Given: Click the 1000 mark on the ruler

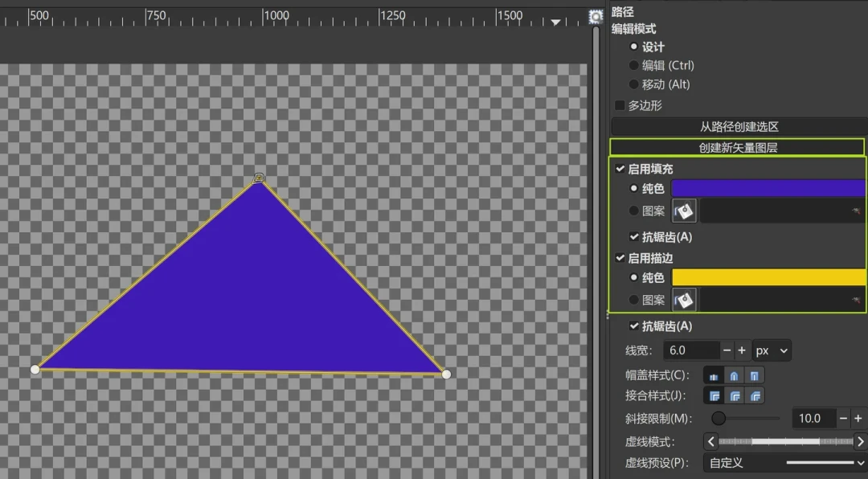Looking at the screenshot, I should [276, 15].
